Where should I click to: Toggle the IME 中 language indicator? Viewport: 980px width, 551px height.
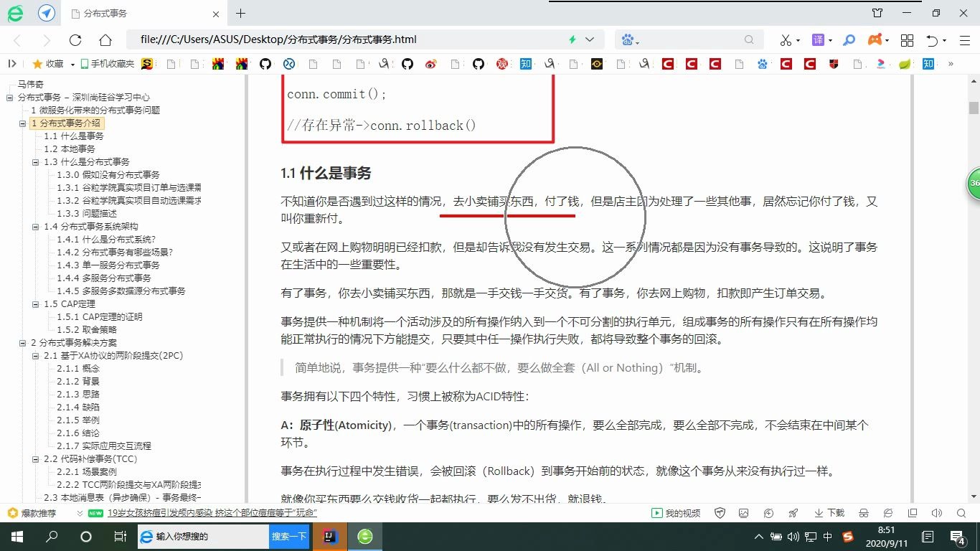pyautogui.click(x=828, y=537)
